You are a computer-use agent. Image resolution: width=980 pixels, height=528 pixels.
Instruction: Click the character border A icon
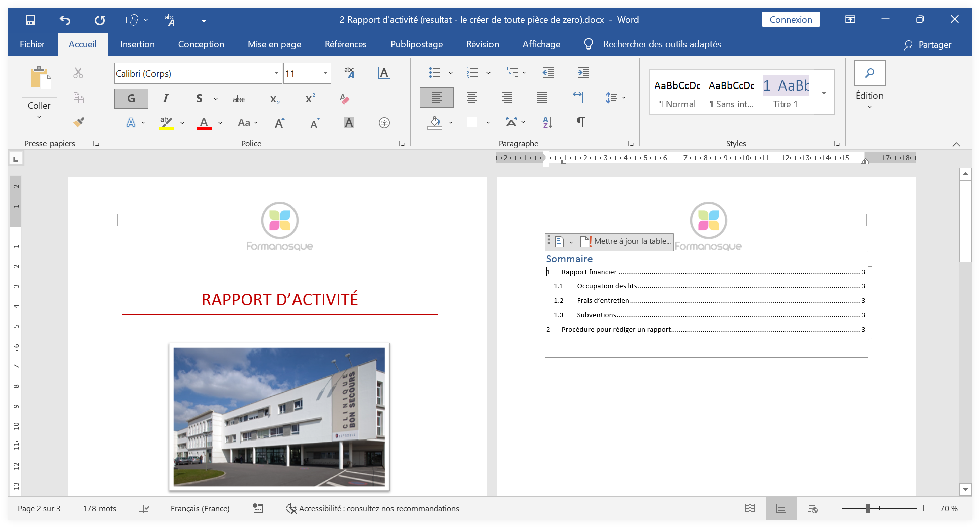coord(384,73)
